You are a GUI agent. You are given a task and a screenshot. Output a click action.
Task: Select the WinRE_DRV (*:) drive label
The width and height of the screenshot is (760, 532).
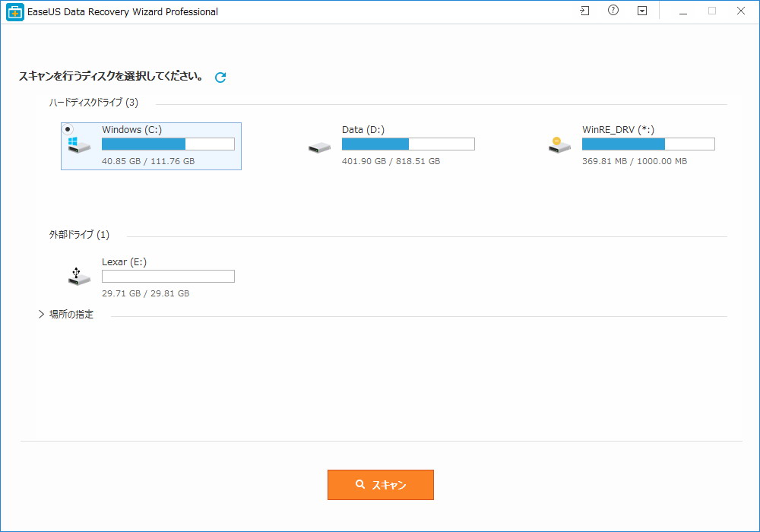pos(618,130)
